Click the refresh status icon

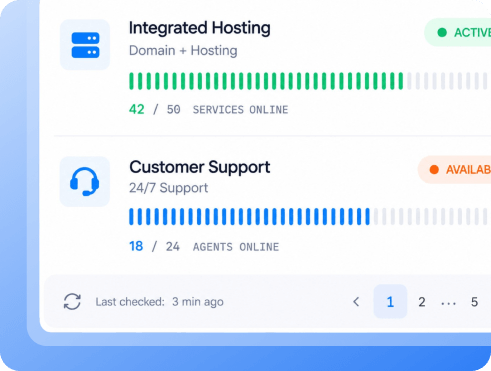pyautogui.click(x=72, y=302)
